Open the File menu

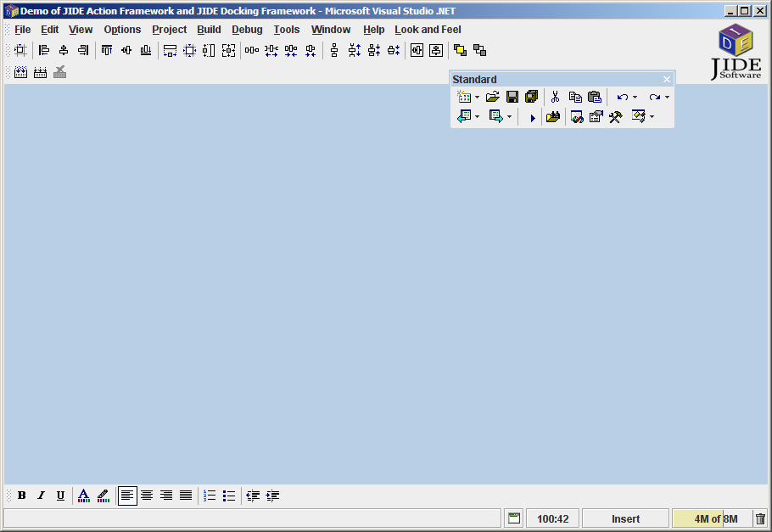[x=23, y=30]
